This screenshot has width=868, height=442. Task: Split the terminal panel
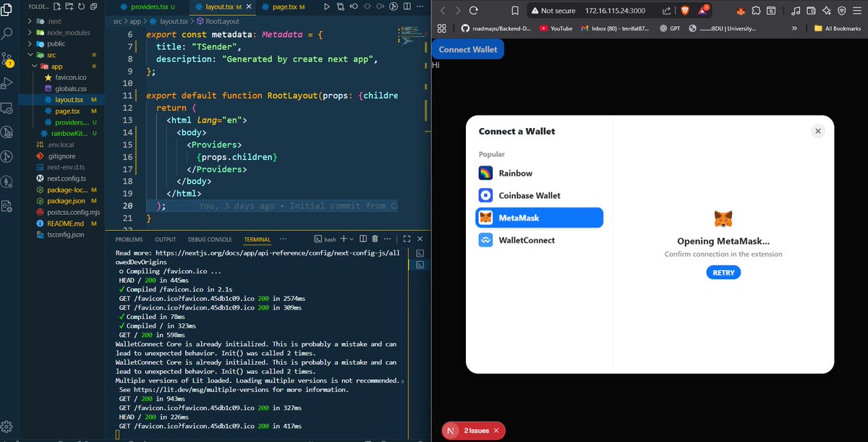362,239
